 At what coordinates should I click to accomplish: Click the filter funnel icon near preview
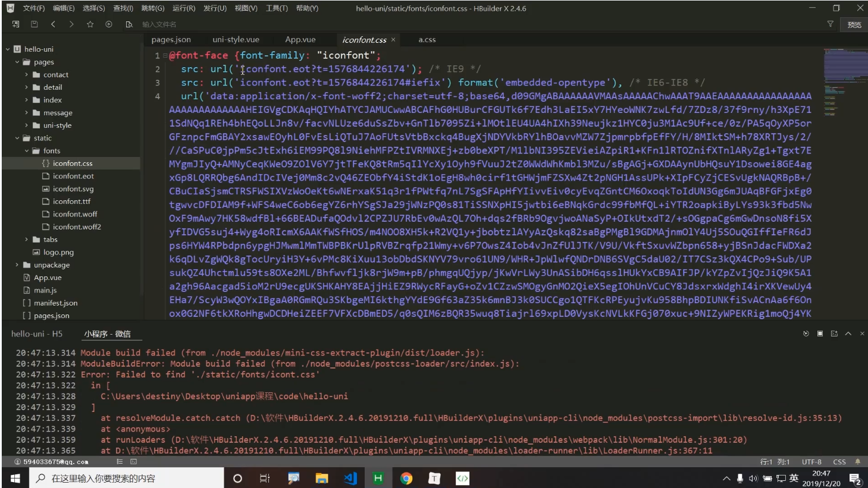(830, 24)
